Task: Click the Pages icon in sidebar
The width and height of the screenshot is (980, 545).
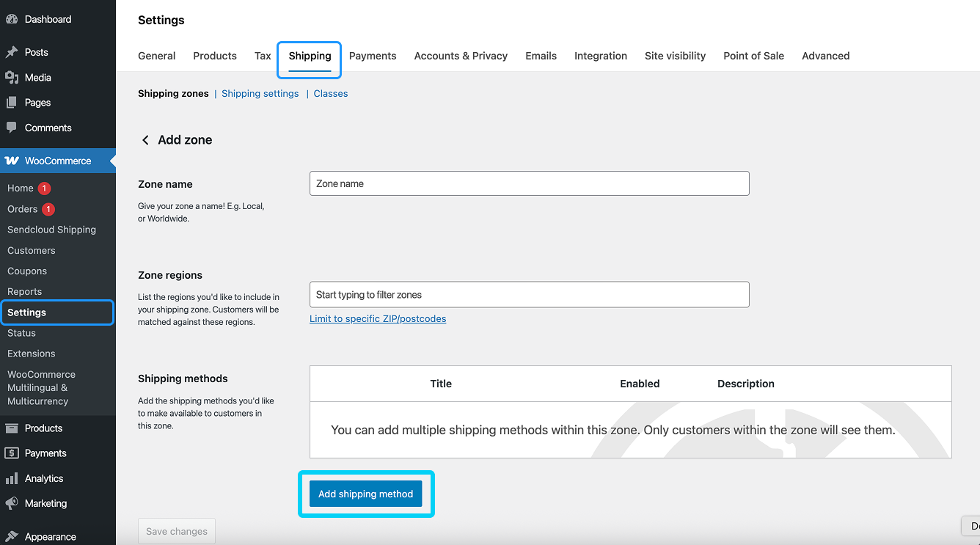Action: [12, 103]
